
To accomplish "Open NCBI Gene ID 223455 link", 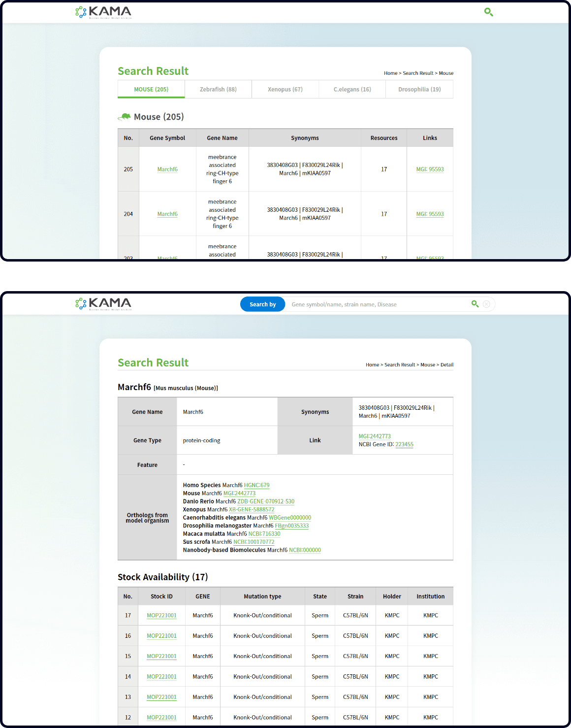I will pos(404,444).
